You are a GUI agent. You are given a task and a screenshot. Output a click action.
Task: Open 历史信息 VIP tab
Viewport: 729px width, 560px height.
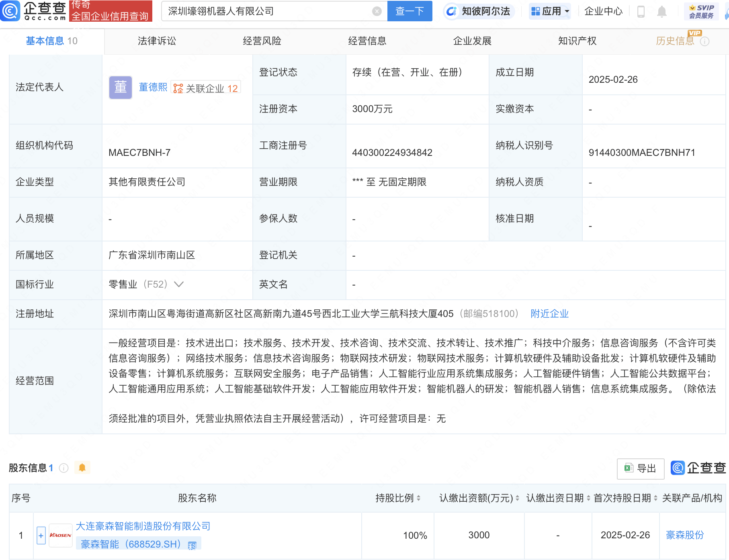(675, 41)
